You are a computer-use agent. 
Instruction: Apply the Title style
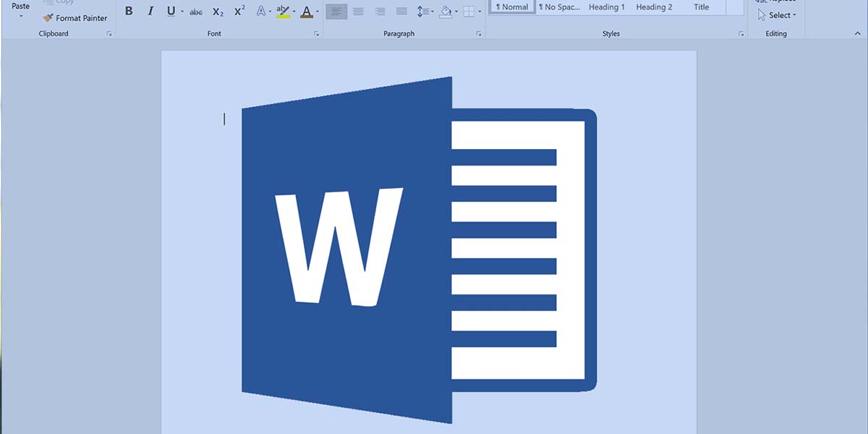click(702, 7)
